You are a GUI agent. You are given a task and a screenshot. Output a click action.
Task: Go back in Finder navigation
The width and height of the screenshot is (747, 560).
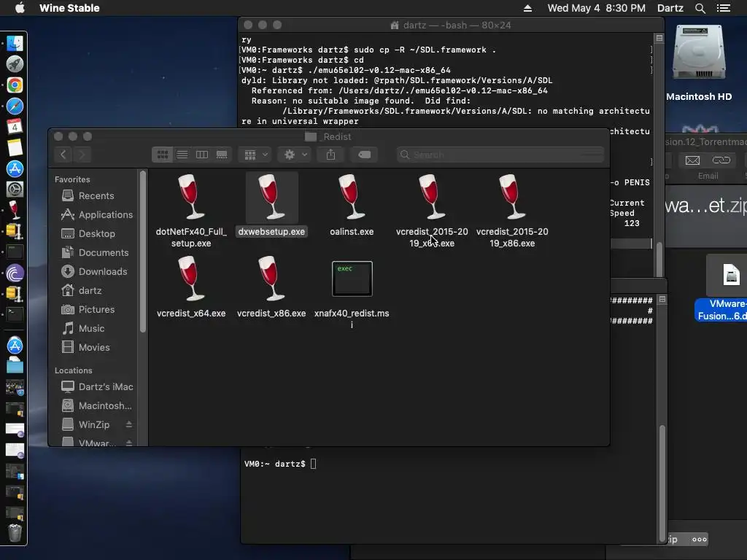(63, 155)
